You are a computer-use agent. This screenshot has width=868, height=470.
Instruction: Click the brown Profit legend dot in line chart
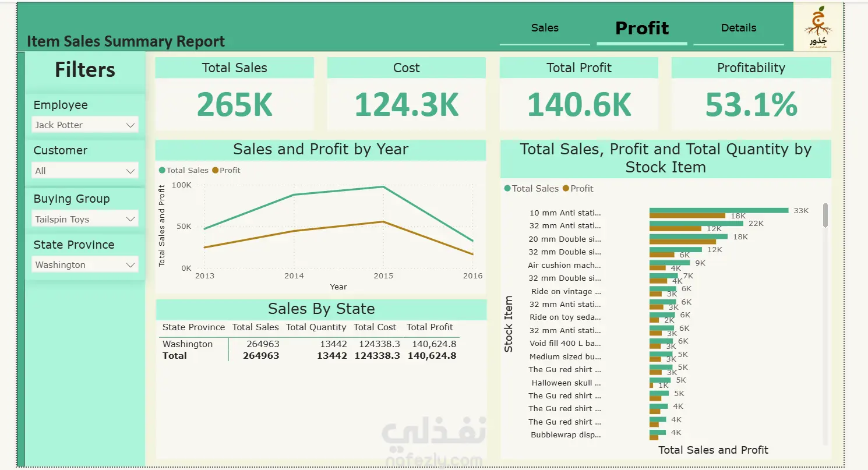215,171
